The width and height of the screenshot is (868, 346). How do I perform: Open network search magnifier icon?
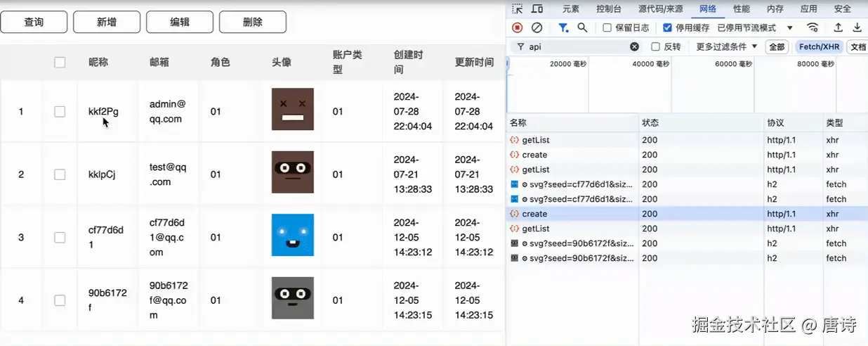click(582, 27)
